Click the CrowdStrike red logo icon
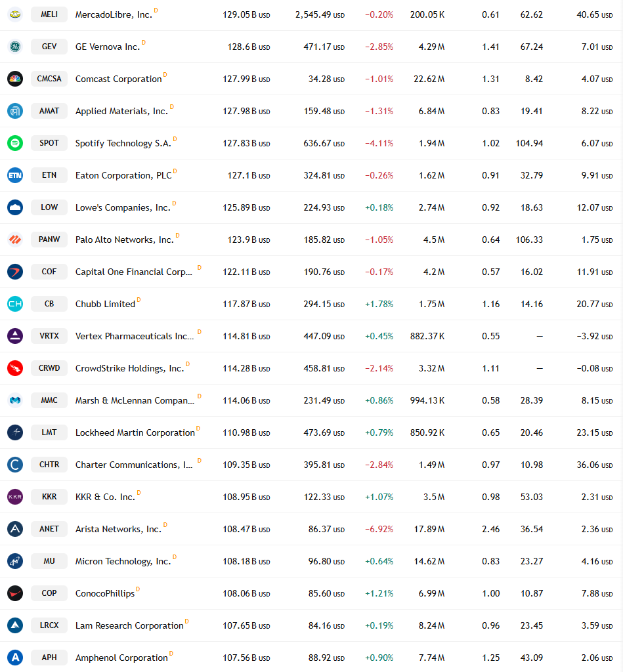This screenshot has height=672, width=623. coord(15,368)
